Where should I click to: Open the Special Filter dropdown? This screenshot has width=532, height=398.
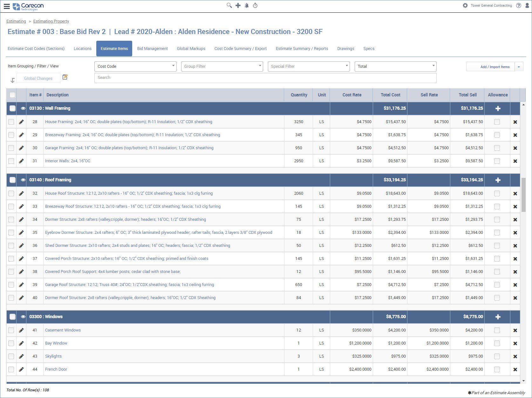pos(309,66)
